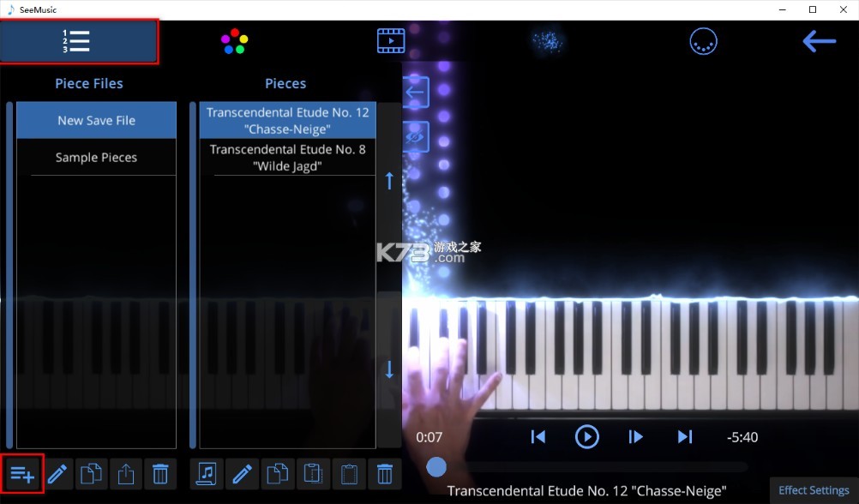
Task: Open the color palette settings
Action: 233,39
